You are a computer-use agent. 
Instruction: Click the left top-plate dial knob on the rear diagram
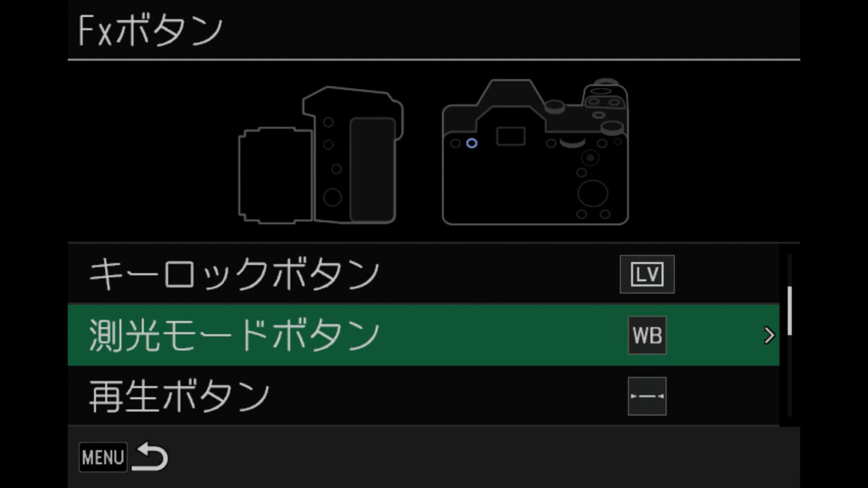(x=554, y=106)
